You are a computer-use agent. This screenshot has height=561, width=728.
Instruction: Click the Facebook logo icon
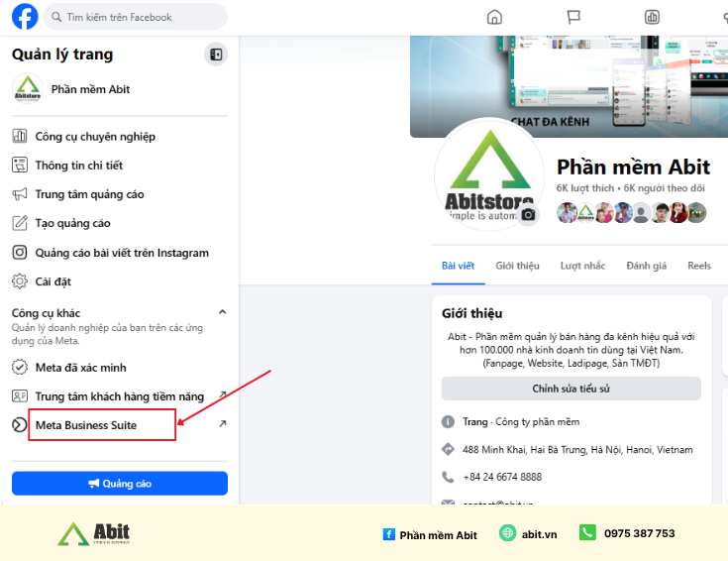click(25, 17)
